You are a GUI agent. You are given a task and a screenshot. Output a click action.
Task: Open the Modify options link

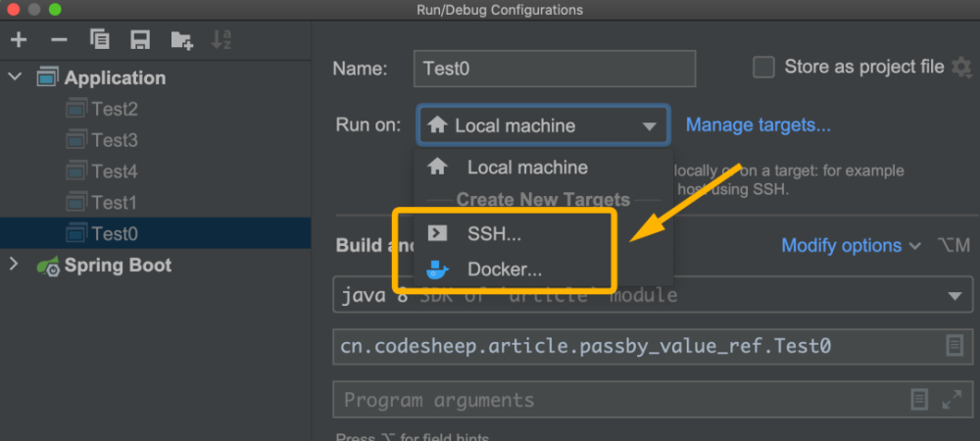(850, 246)
